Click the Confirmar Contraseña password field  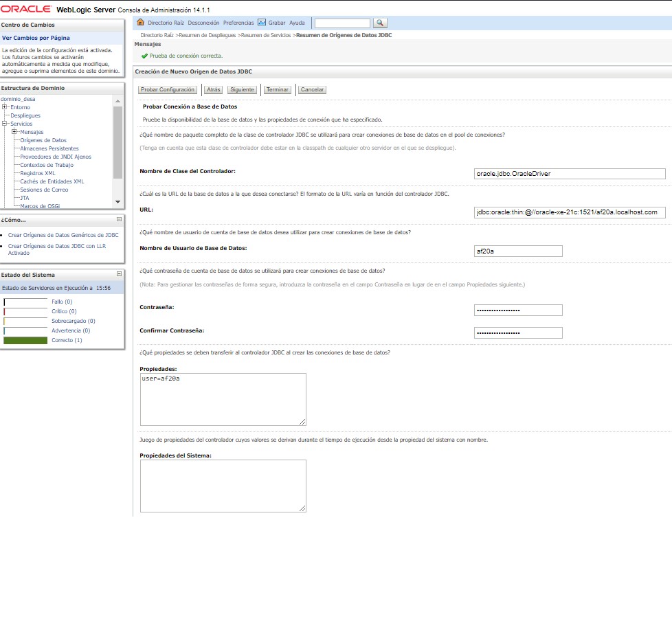pyautogui.click(x=518, y=333)
